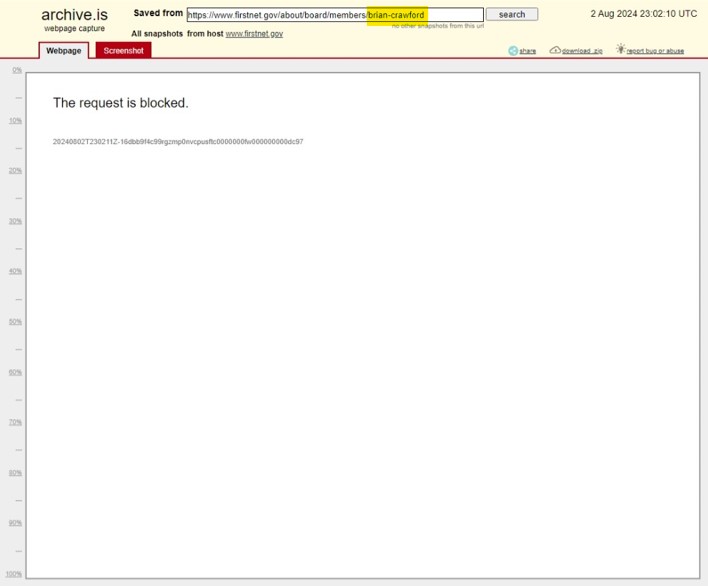Open the download .zip link
The image size is (708, 586).
tap(582, 51)
